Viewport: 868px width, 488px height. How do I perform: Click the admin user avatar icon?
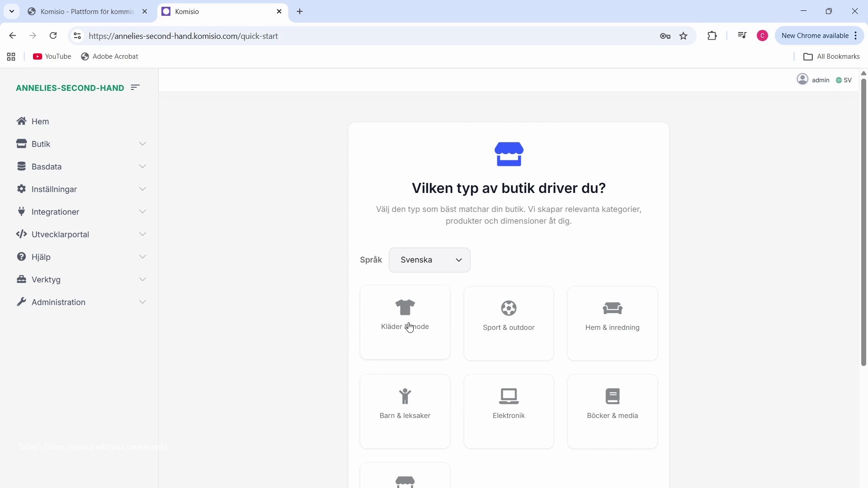tap(802, 80)
